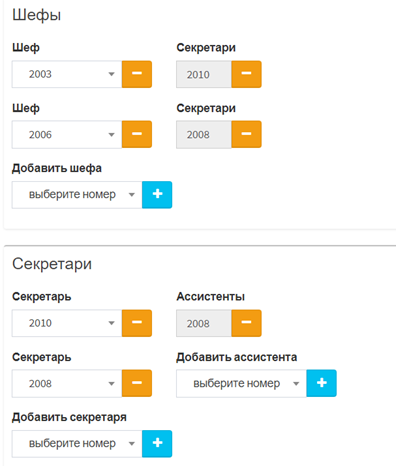Expand Добавить секретаря number selector

tap(77, 444)
